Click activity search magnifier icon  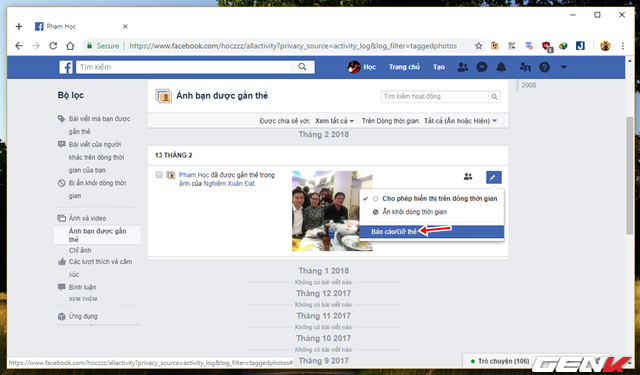[494, 97]
